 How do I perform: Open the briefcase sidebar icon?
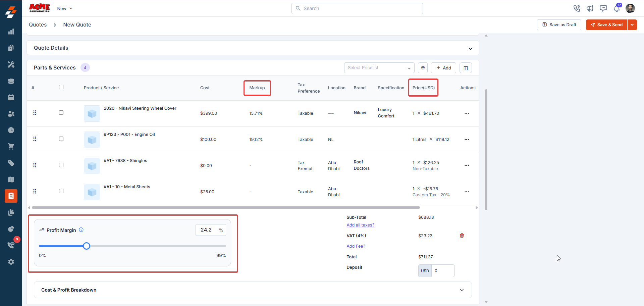11,81
